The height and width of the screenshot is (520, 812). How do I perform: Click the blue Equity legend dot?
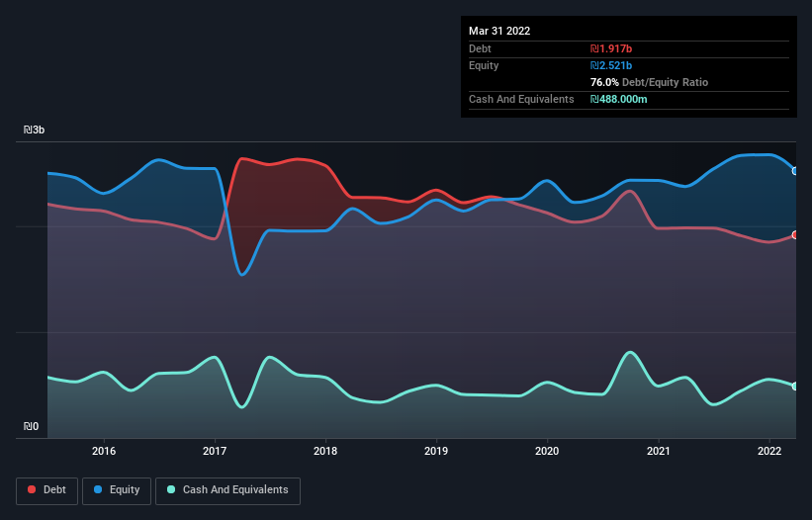tap(98, 489)
